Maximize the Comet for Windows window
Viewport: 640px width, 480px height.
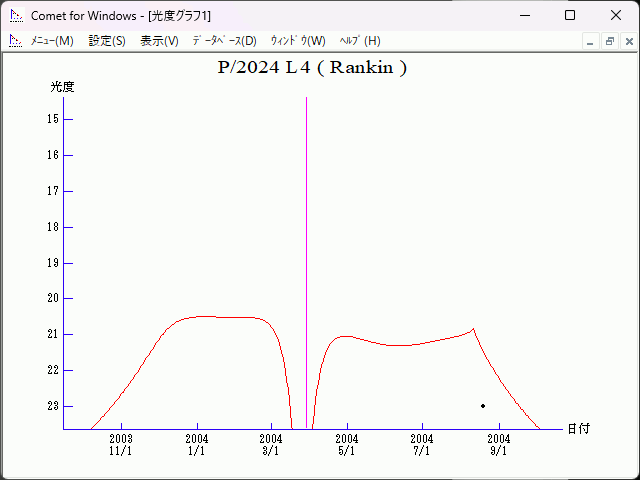[570, 16]
